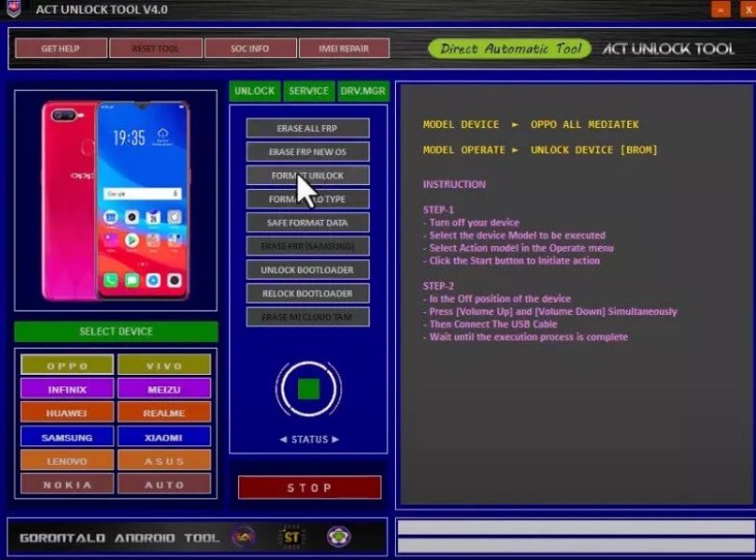Click the RESET TOOL button
Screen dimensions: 756x560
click(155, 48)
